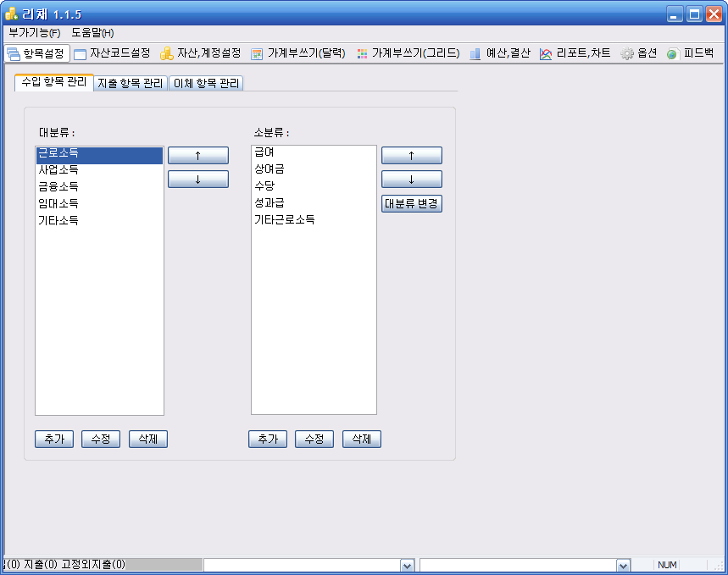Open the 피드백 globe icon
This screenshot has width=728, height=575.
672,53
